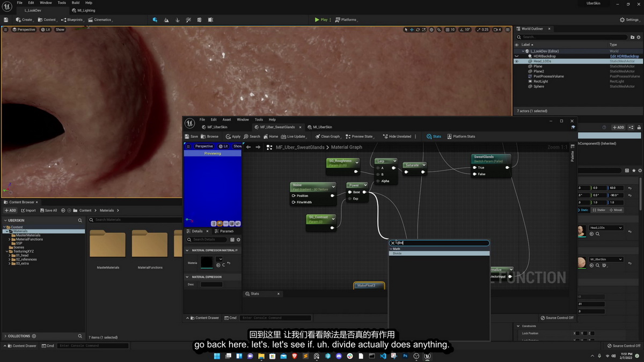Viewport: 644px width, 362px height.
Task: Clear the node search box
Action: pyautogui.click(x=392, y=243)
